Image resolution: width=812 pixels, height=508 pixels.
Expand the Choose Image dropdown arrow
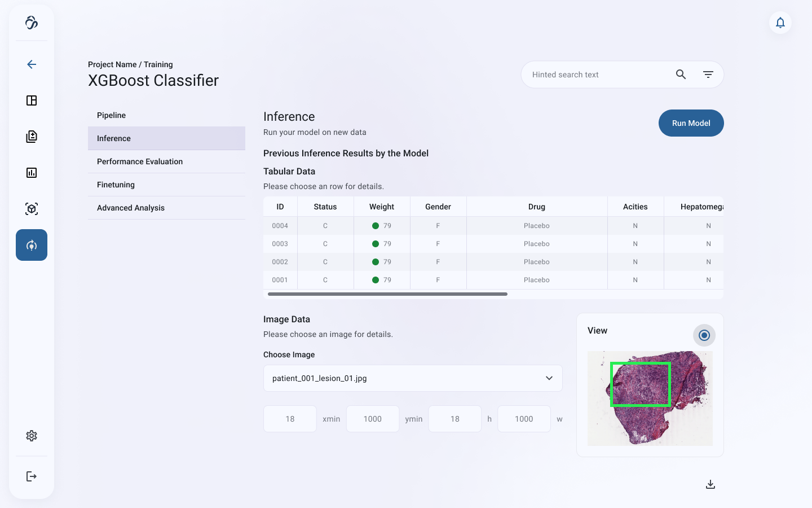pos(549,378)
